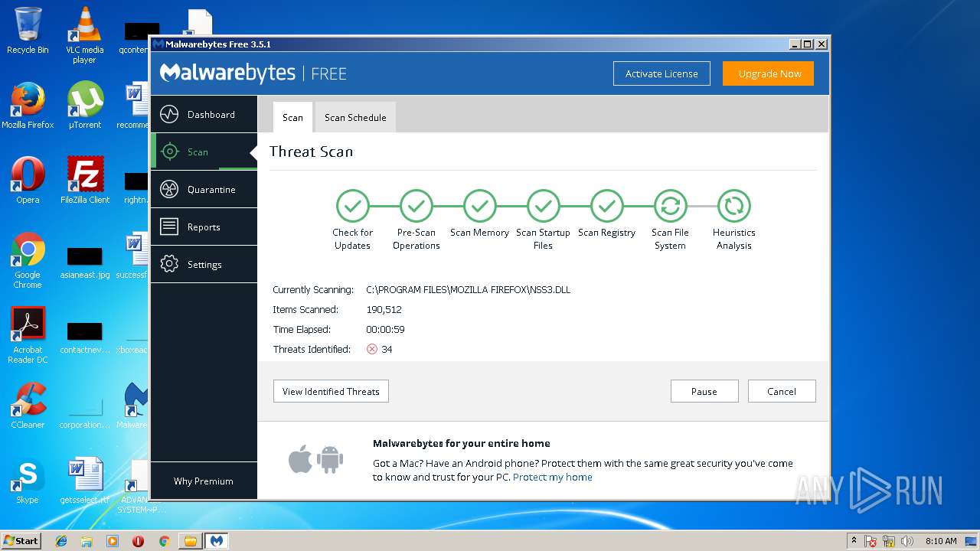This screenshot has width=980, height=551.
Task: Open the Dashboard section in the sidebar
Action: coord(204,115)
